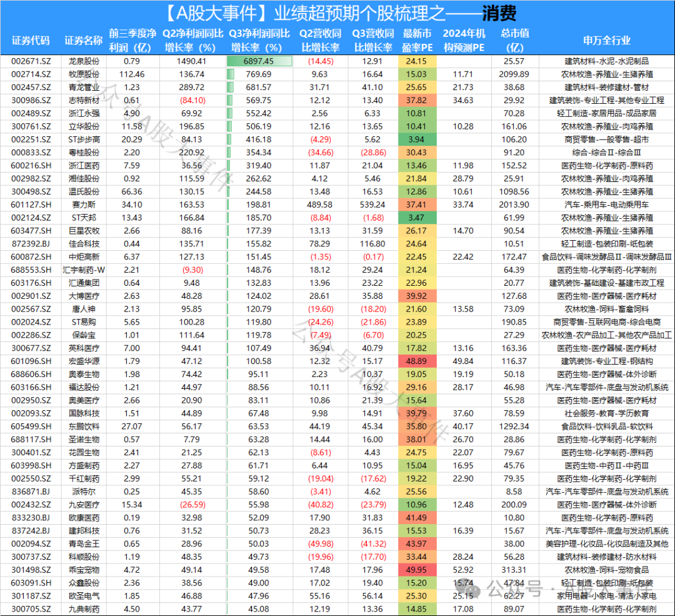Select the 奥美医疗 name cell
The image size is (675, 616).
tap(84, 400)
